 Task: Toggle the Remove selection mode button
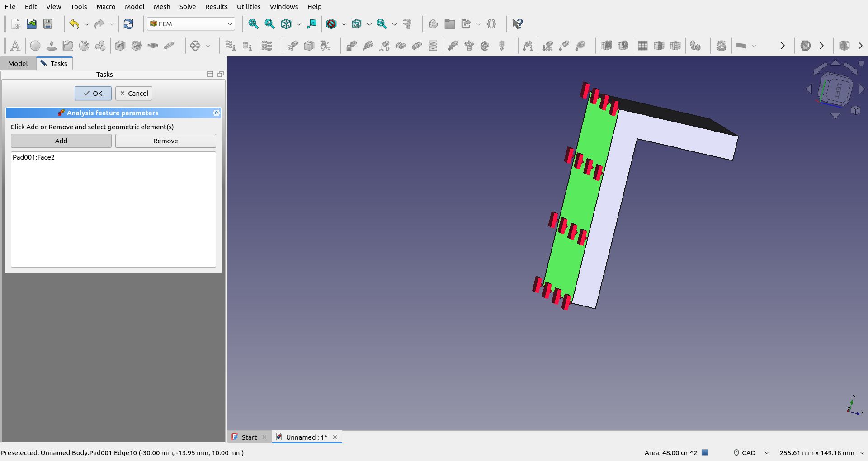click(165, 141)
